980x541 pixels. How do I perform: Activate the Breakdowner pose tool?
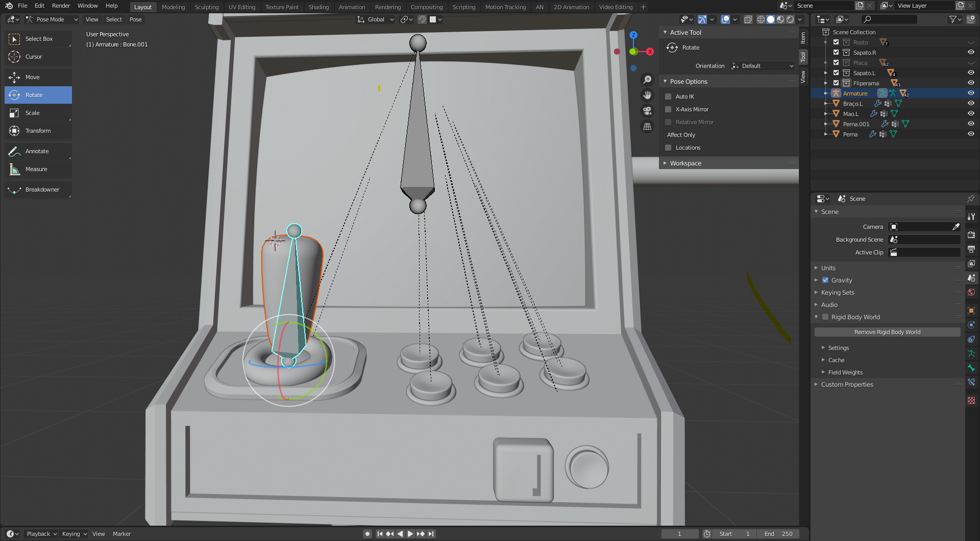point(38,190)
